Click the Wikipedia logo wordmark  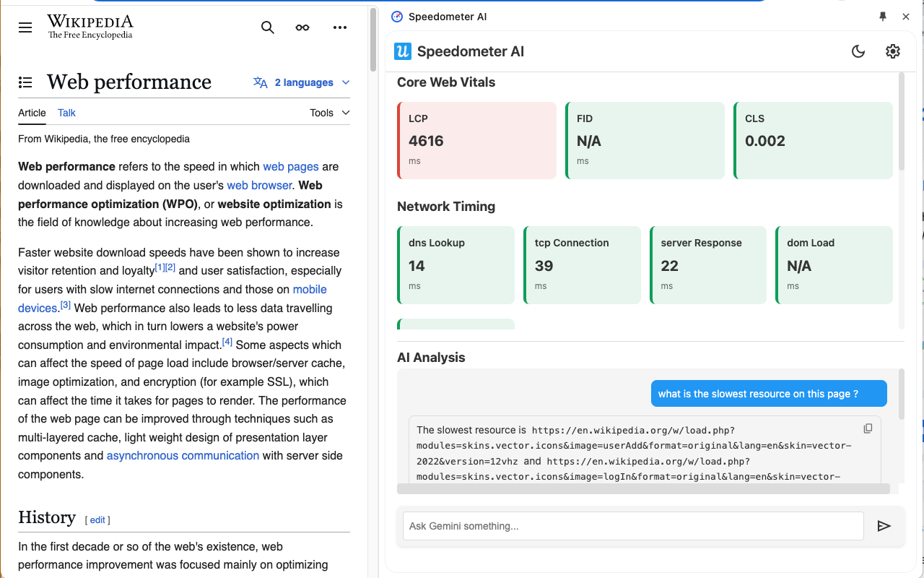90,27
